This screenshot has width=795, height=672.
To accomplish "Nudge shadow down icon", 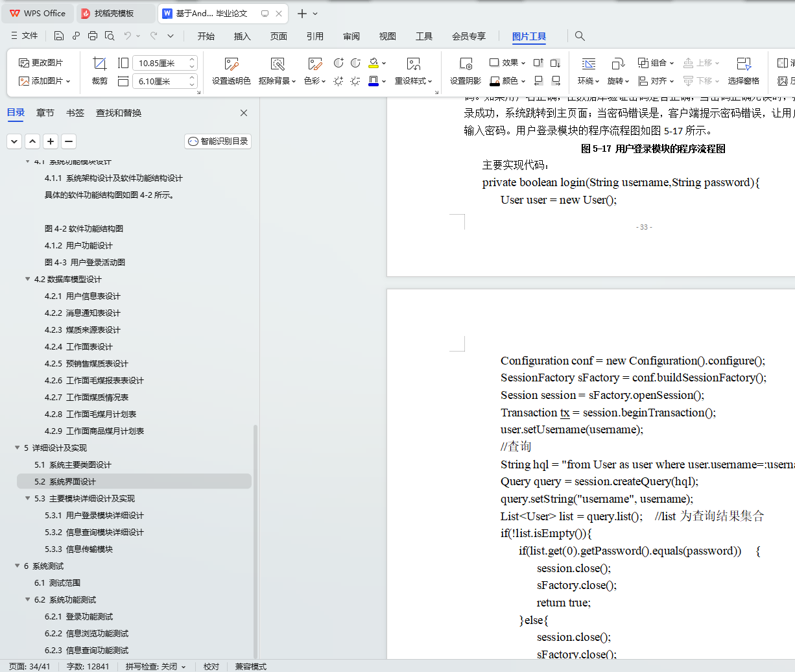I will coord(556,63).
